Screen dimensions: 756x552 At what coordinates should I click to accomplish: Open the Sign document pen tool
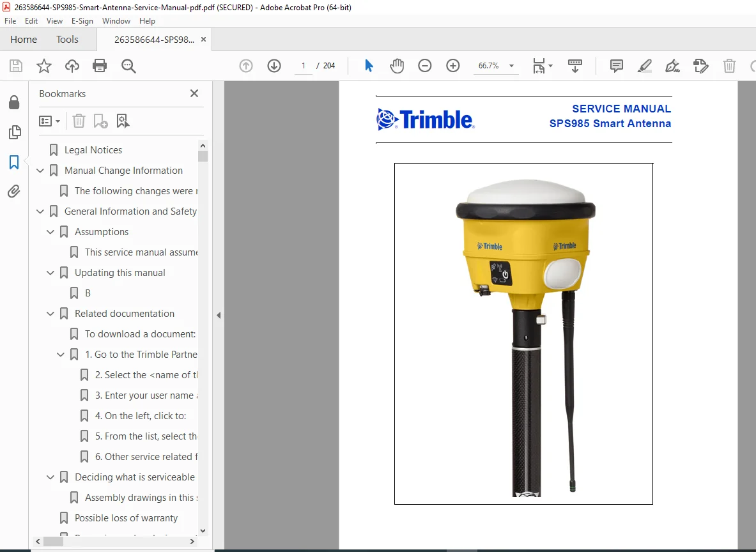point(672,66)
